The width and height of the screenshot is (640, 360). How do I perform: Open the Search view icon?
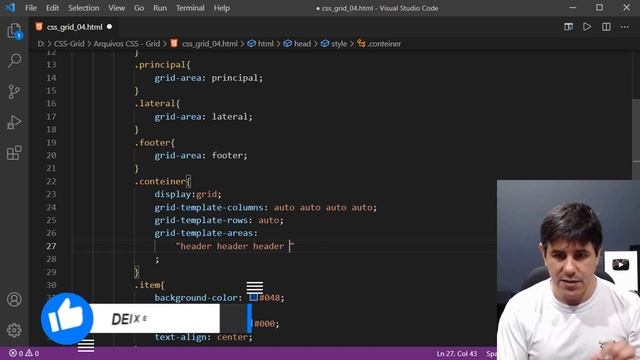[14, 61]
